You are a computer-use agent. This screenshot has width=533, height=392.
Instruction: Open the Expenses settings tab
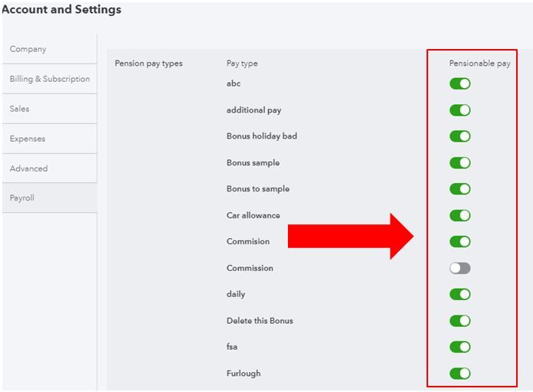pos(50,139)
